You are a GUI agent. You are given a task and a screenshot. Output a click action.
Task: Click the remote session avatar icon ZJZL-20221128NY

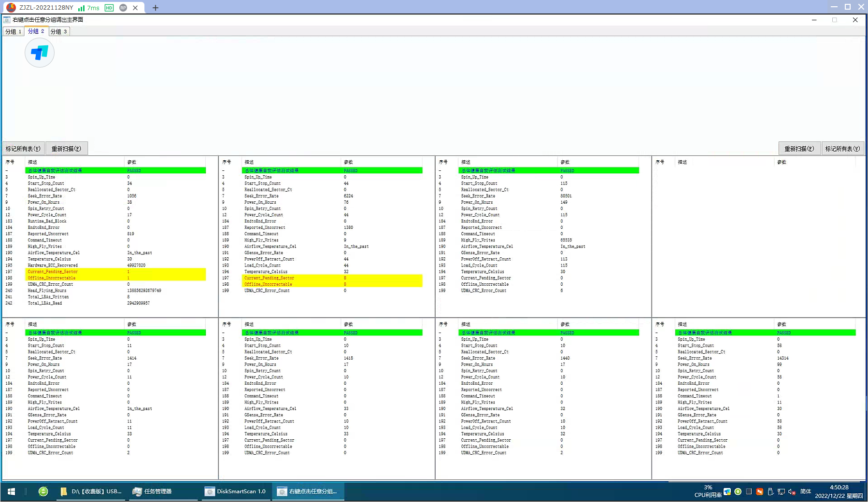tap(11, 8)
